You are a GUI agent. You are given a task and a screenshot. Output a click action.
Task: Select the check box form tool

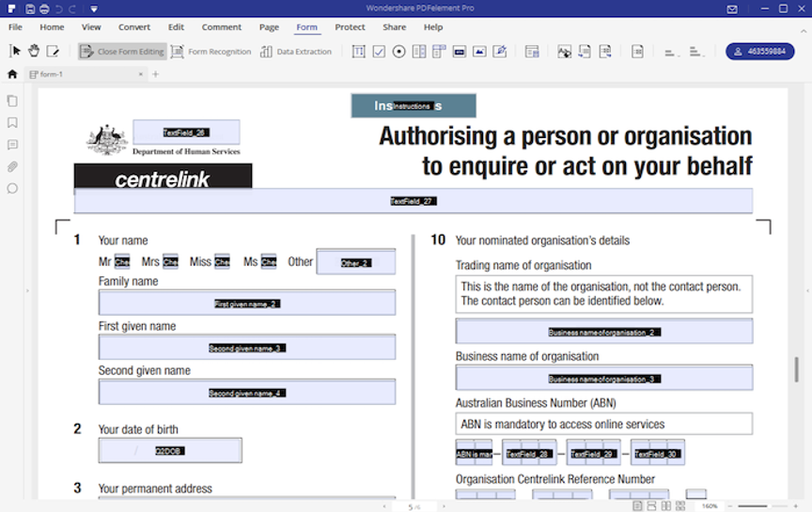tap(379, 52)
